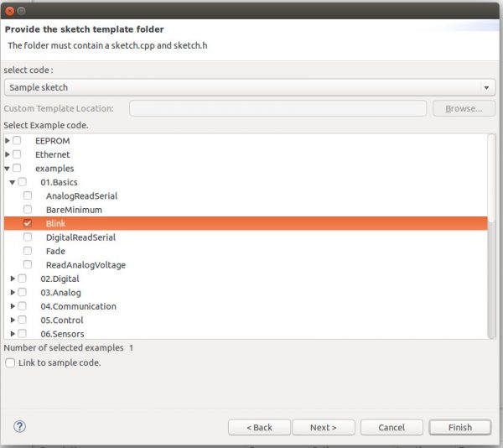
Task: Check the BareMinimum example checkbox
Action: [28, 210]
